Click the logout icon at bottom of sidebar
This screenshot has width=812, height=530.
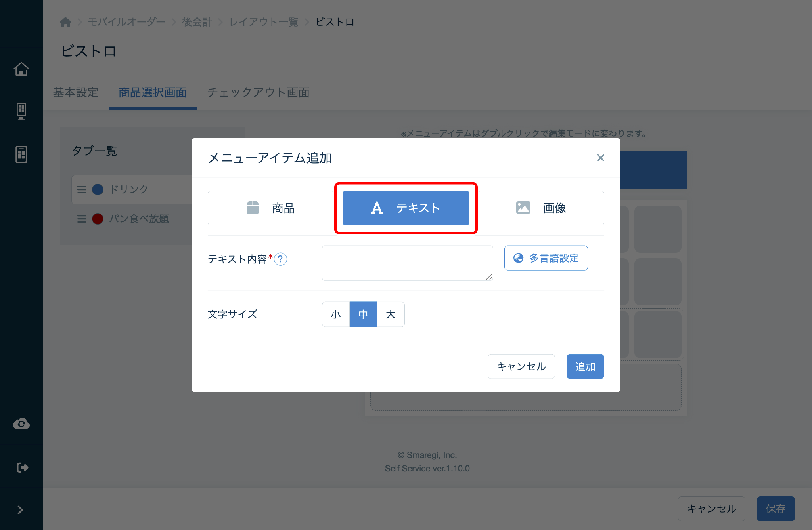pos(21,467)
